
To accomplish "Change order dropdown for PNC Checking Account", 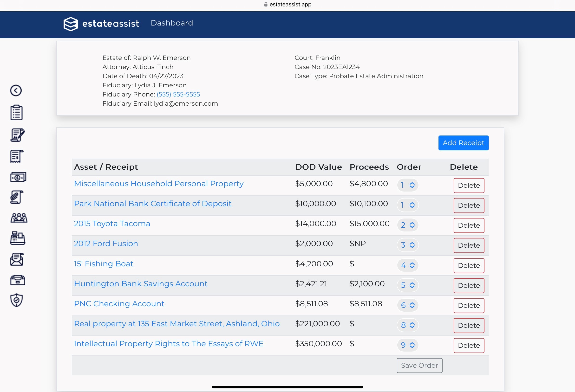I will [407, 305].
